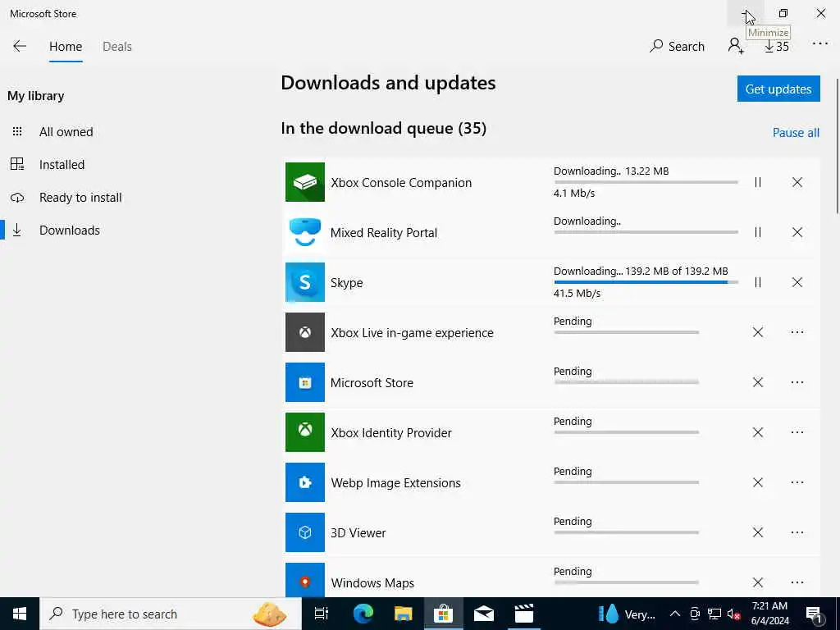
Task: Open Search in Microsoft Store
Action: pyautogui.click(x=677, y=46)
